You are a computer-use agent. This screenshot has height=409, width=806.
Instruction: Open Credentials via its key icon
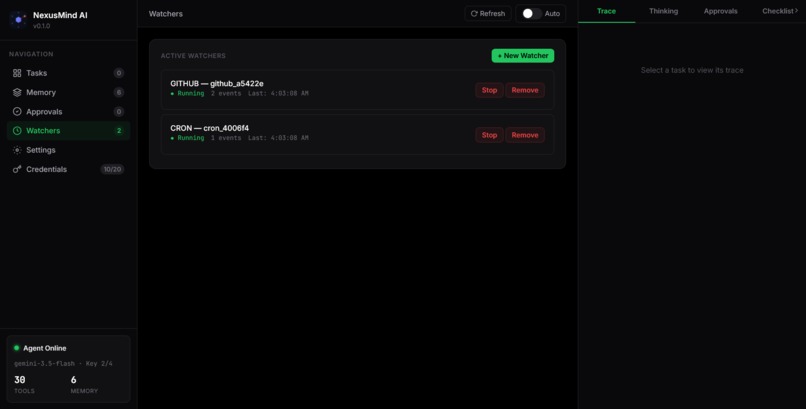(x=17, y=170)
